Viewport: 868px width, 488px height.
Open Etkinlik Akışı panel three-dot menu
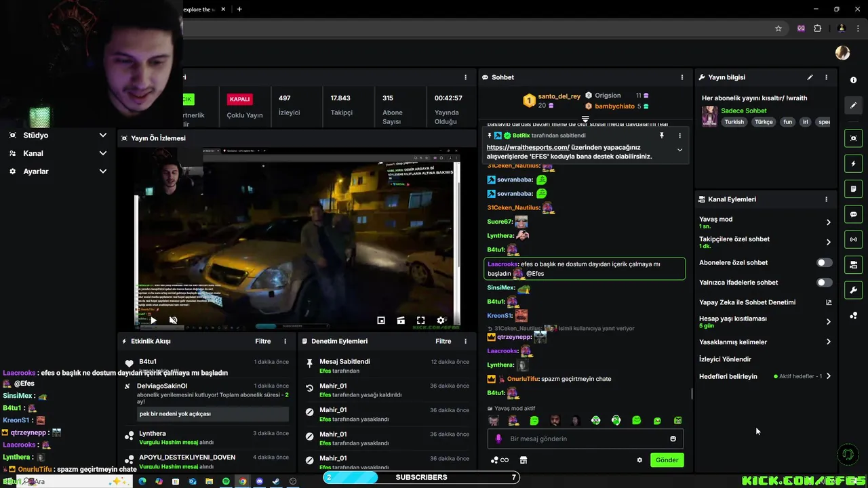tap(285, 341)
